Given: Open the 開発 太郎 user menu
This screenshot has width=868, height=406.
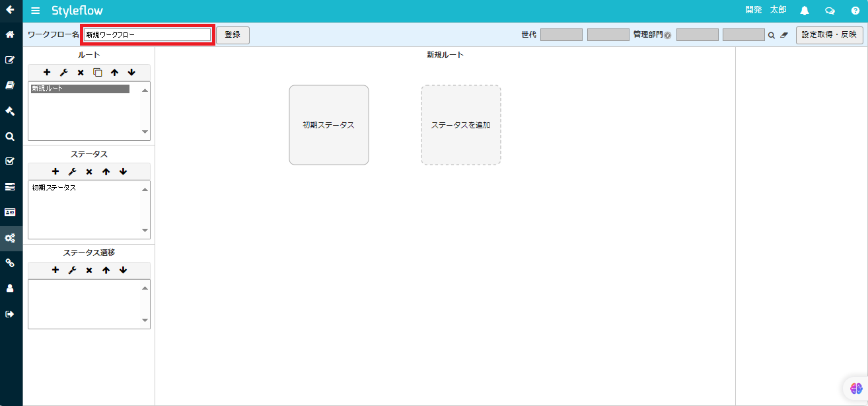Looking at the screenshot, I should coord(766,10).
